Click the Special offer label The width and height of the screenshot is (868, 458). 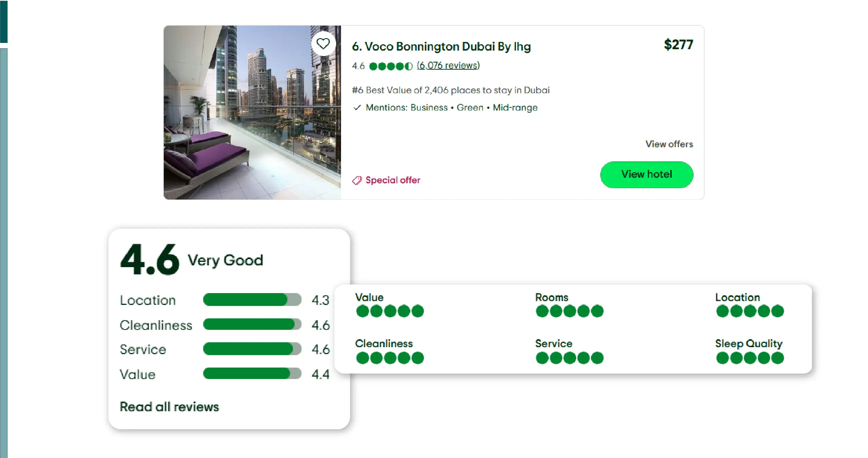coord(393,180)
